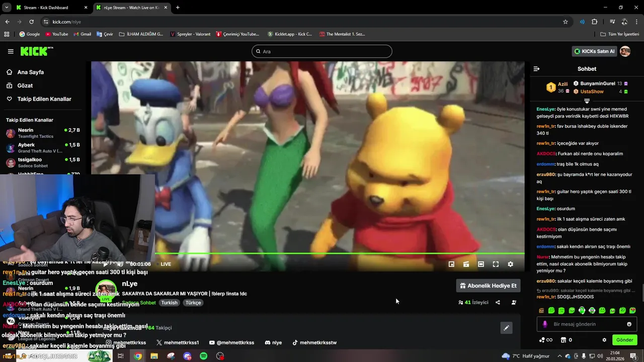This screenshot has width=644, height=362.
Task: Open chat settings gear
Action: (604, 340)
